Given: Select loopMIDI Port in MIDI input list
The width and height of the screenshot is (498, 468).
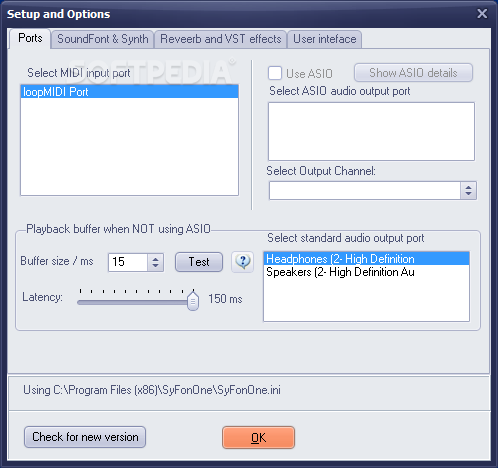Looking at the screenshot, I should click(x=129, y=92).
